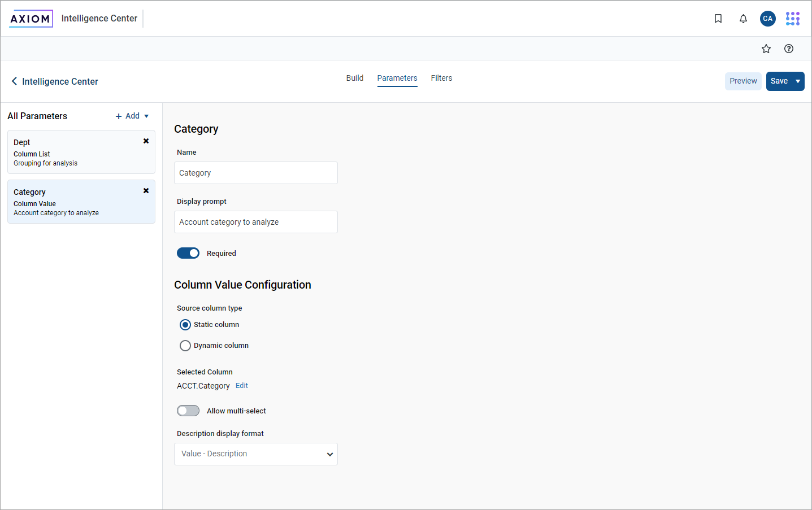This screenshot has width=812, height=510.
Task: Switch to the Filters tab
Action: 441,78
